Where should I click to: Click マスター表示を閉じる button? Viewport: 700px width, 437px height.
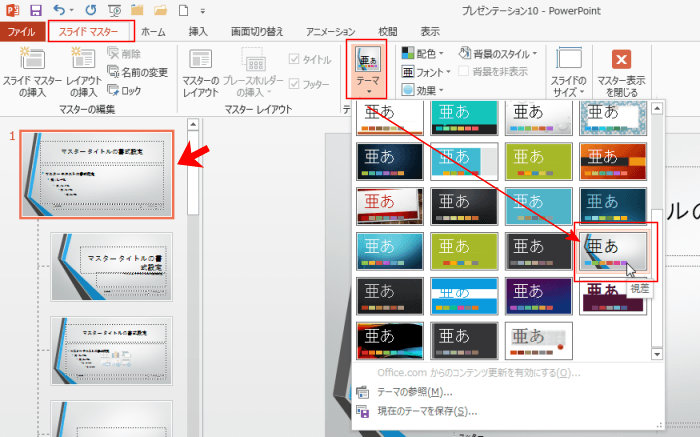click(621, 71)
